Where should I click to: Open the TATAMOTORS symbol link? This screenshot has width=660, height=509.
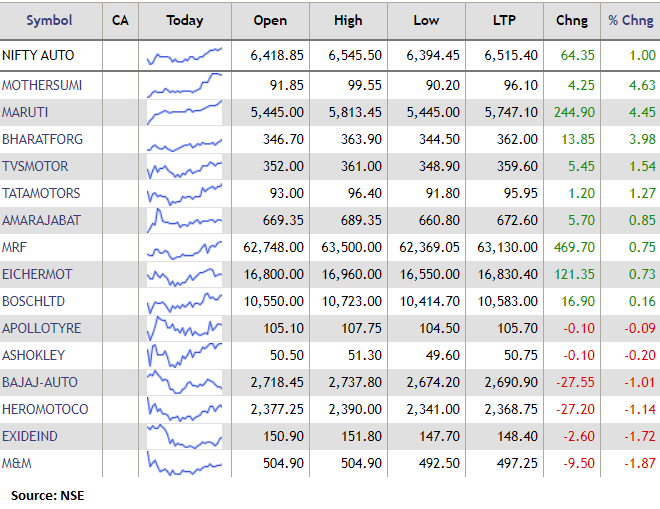pyautogui.click(x=41, y=193)
